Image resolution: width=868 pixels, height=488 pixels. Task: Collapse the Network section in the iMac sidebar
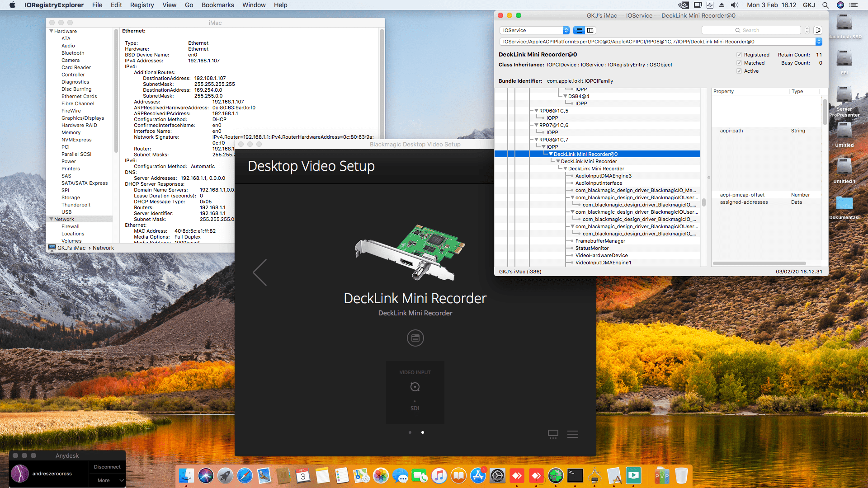[51, 219]
